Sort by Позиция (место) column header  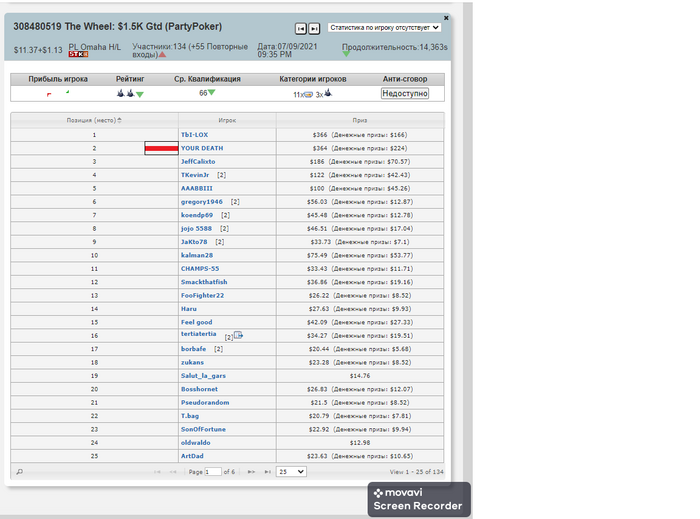[94, 120]
